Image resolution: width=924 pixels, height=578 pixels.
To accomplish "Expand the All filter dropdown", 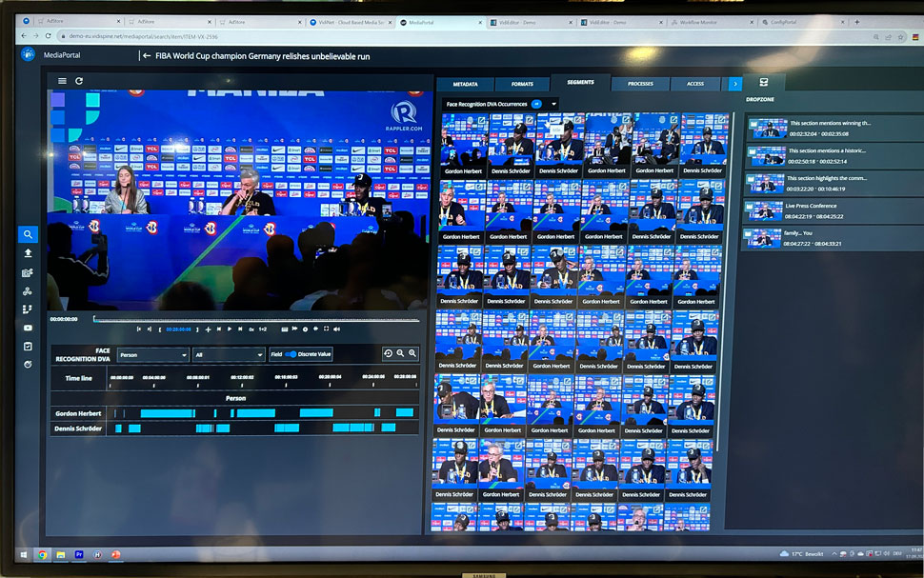I will point(228,354).
